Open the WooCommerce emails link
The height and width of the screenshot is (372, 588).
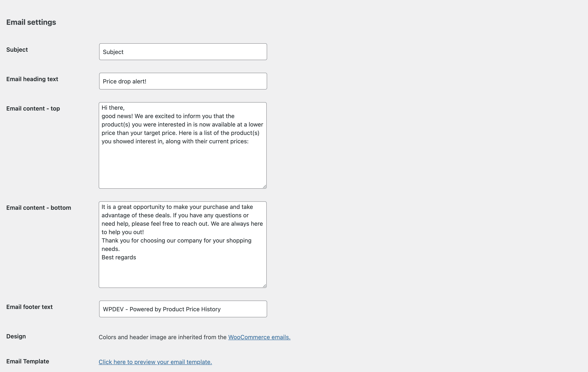click(x=259, y=337)
